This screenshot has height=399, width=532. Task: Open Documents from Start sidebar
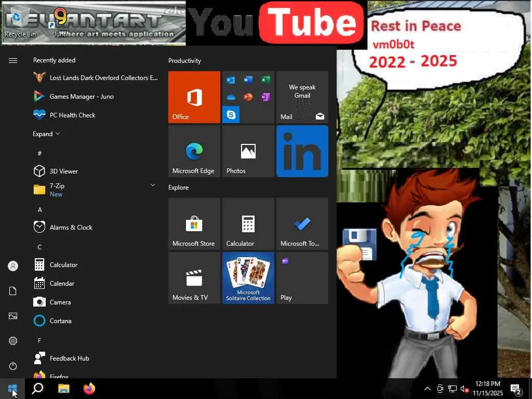13,291
